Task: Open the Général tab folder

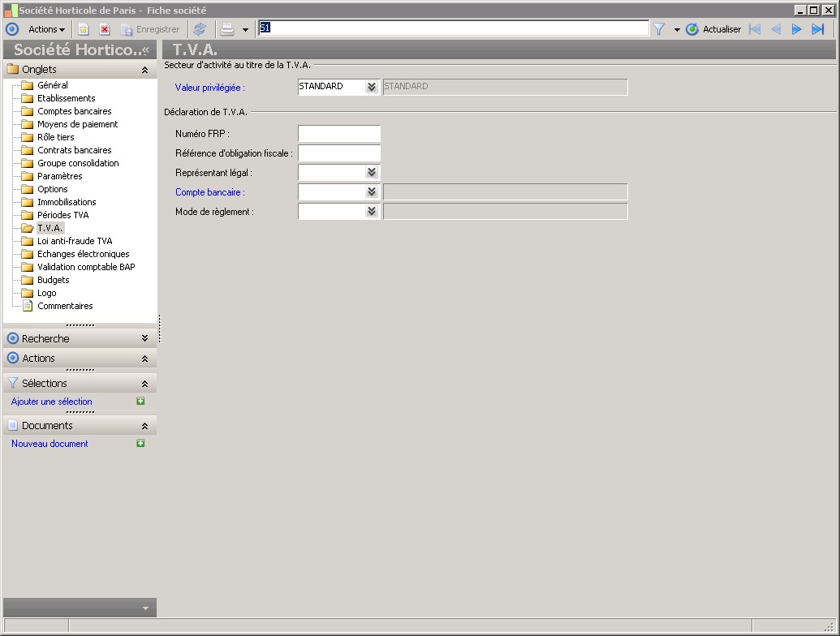Action: (x=53, y=85)
